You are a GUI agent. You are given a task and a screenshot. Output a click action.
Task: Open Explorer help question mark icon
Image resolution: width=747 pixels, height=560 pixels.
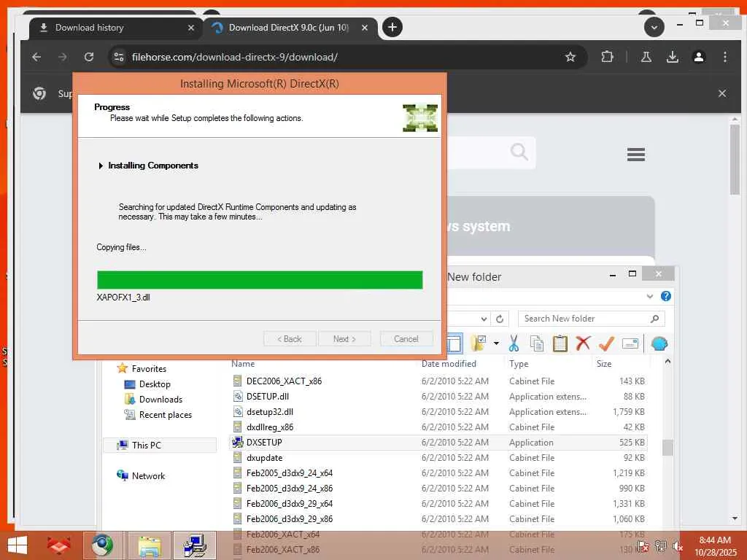[665, 296]
